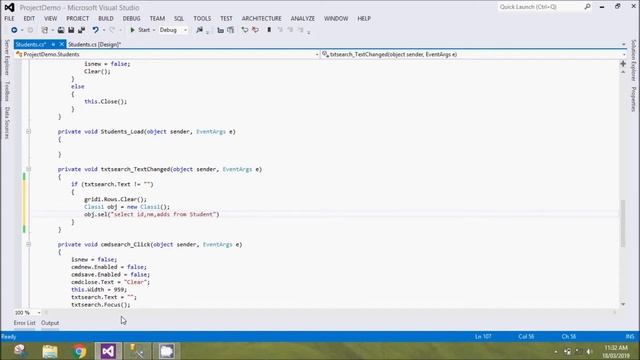Place the cursor on the obj.sel query line
This screenshot has width=640, height=360.
pos(152,214)
